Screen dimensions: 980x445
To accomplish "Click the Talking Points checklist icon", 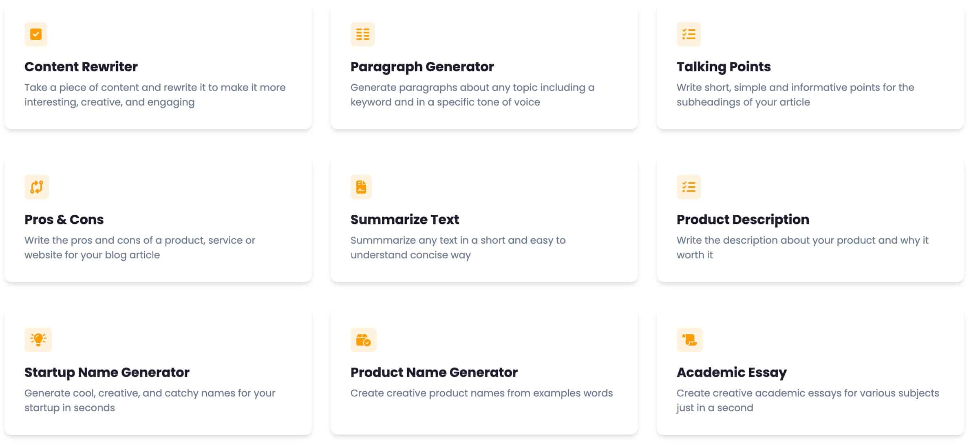I will pyautogui.click(x=689, y=34).
